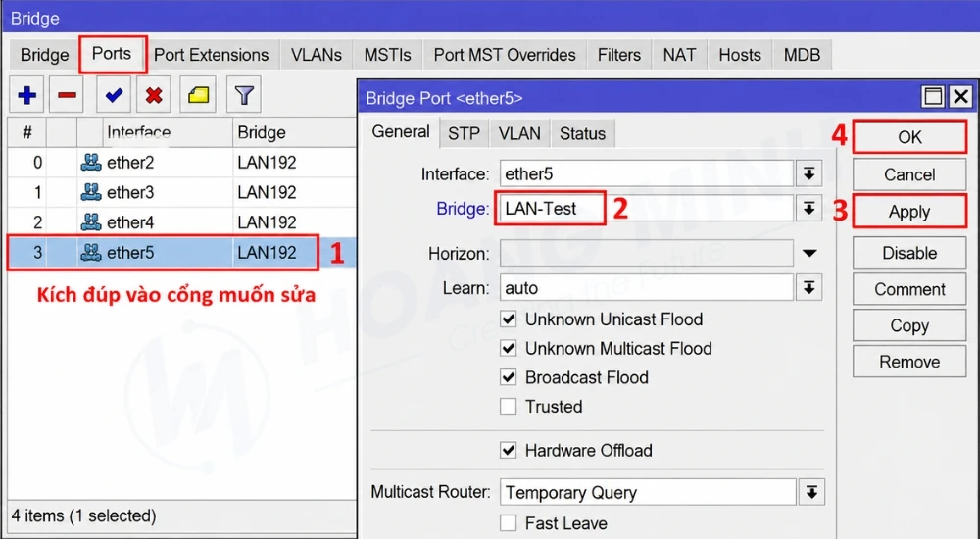Select the General tab in dialog
980x539 pixels.
pos(401,132)
